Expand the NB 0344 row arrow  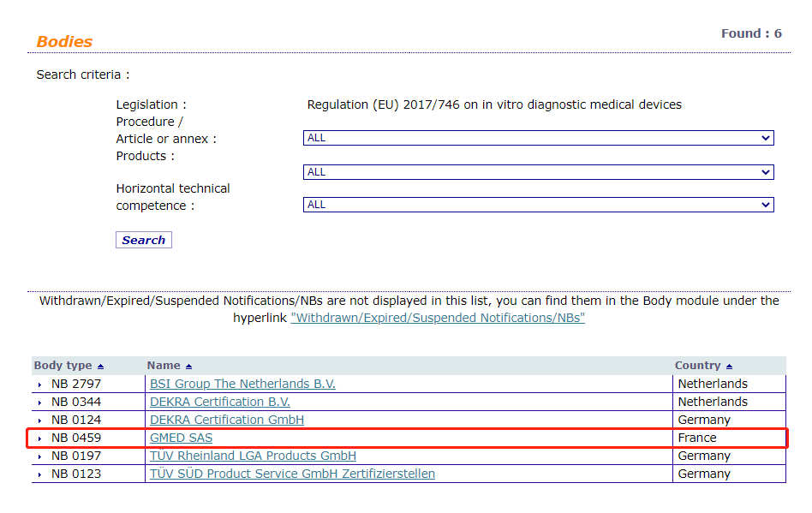point(40,403)
